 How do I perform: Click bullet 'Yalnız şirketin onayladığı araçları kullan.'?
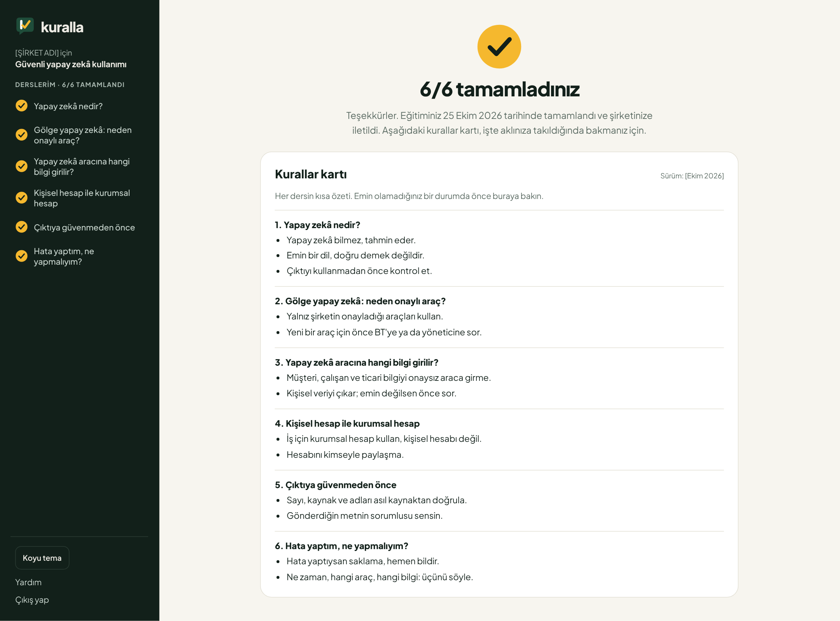click(x=365, y=316)
